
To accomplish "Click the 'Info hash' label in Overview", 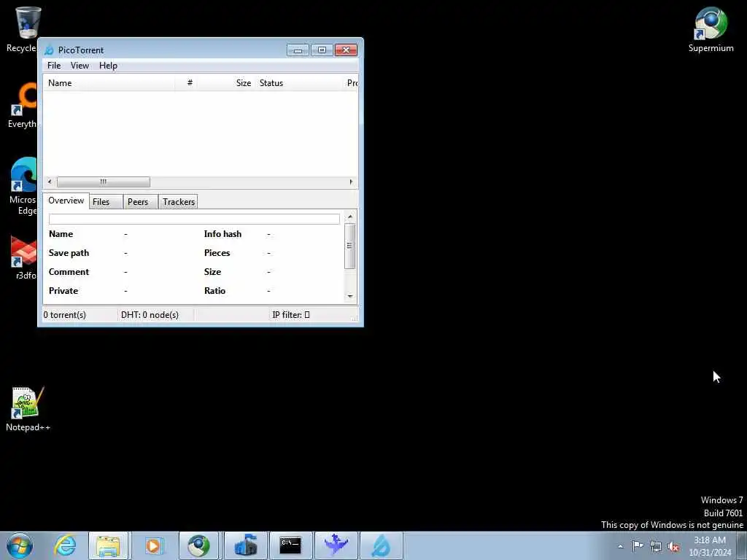I will click(x=222, y=234).
